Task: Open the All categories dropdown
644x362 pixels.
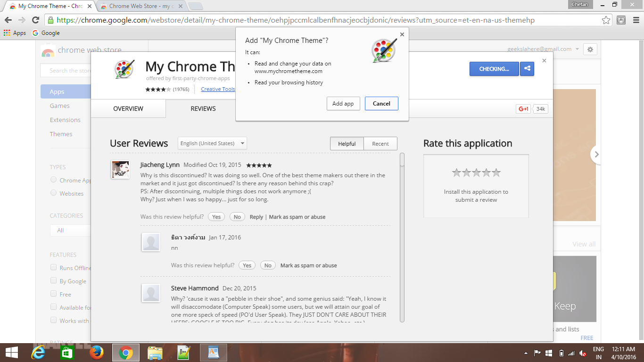Action: 70,230
